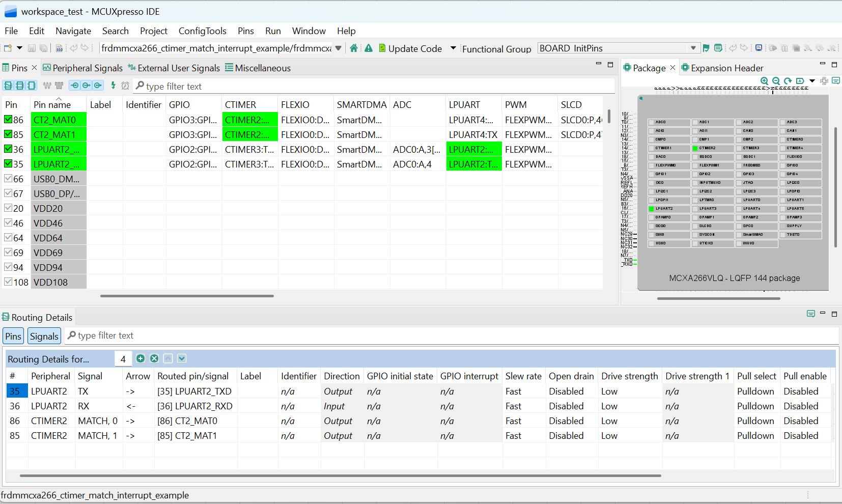Switch to the Expansion Header tab

[726, 68]
